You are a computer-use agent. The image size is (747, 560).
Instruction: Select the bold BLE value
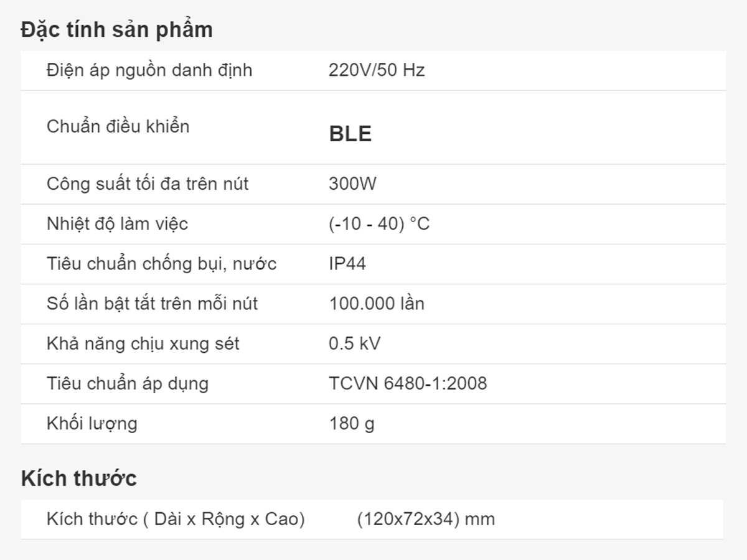coord(350,134)
